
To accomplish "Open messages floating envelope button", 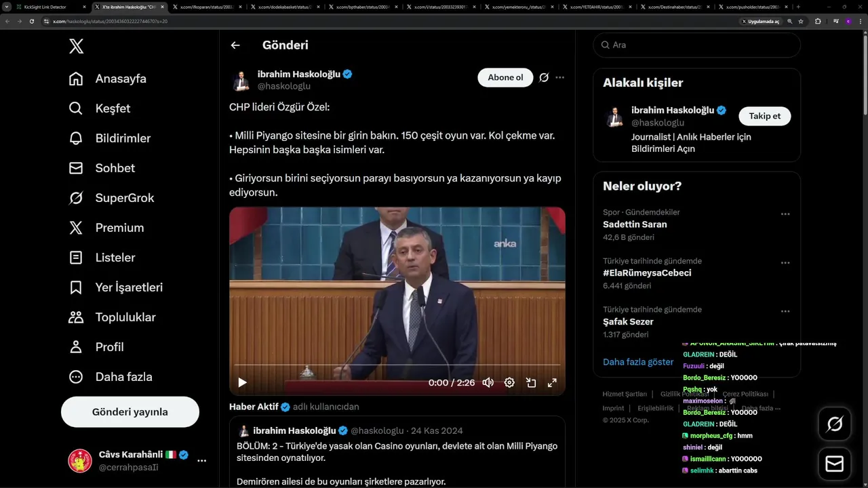I will click(x=835, y=464).
